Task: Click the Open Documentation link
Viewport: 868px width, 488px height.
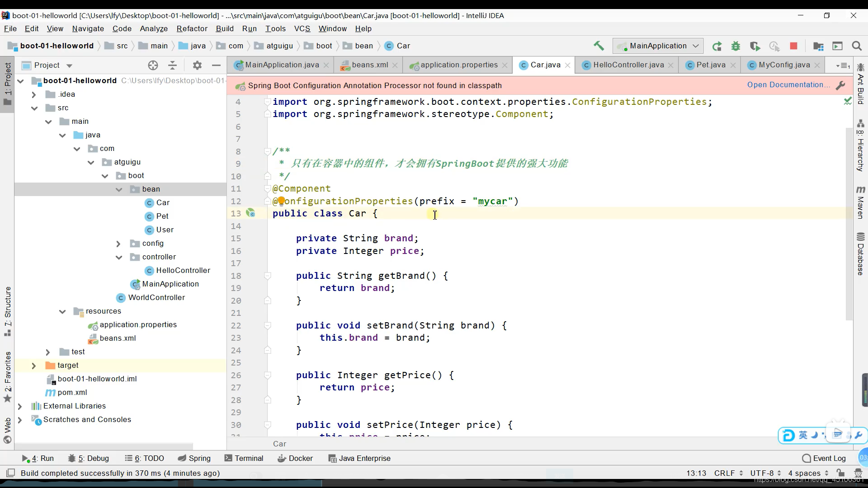Action: click(788, 85)
